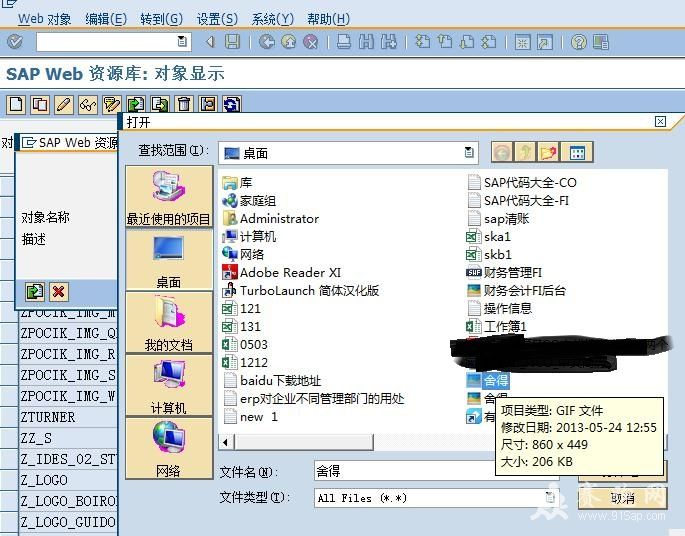Click the Last Page icon
Screen dimensions: 685x536
pyautogui.click(x=489, y=42)
